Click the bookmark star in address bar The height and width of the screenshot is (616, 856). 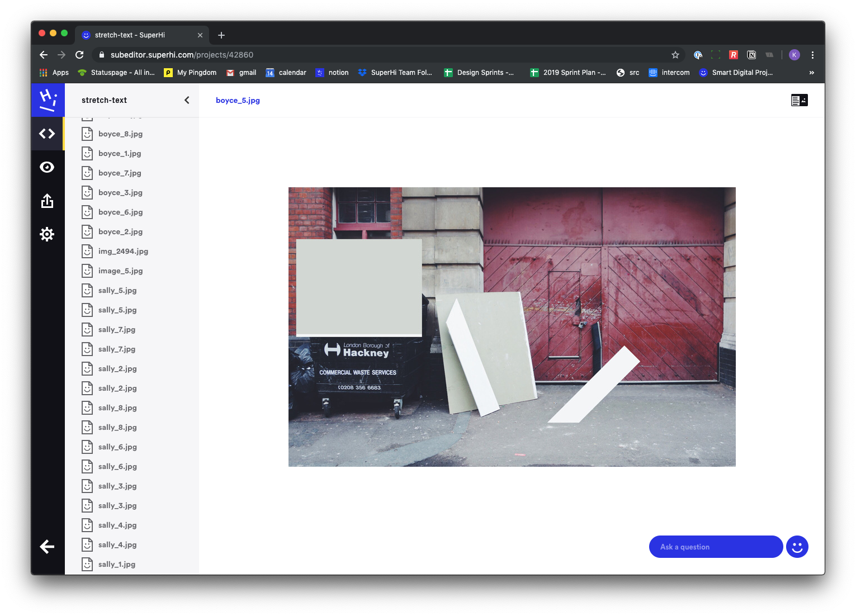pyautogui.click(x=675, y=55)
